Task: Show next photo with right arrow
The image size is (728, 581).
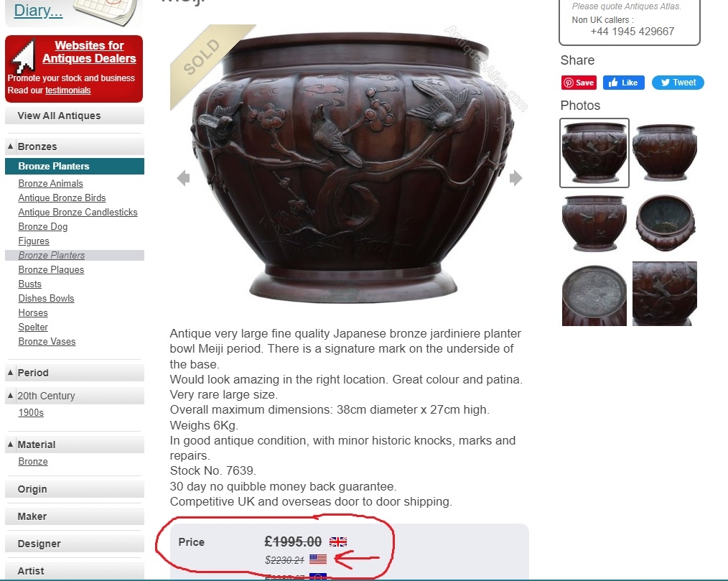Action: pyautogui.click(x=515, y=178)
